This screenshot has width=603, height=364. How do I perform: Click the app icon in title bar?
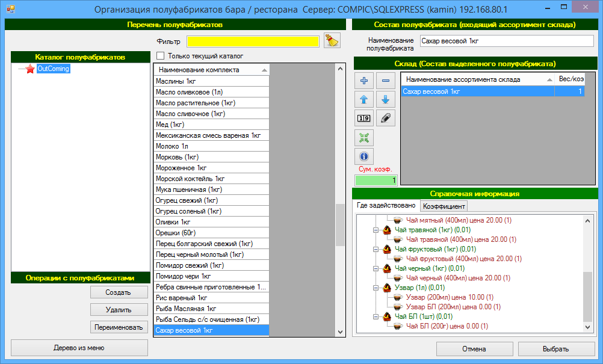tap(11, 8)
